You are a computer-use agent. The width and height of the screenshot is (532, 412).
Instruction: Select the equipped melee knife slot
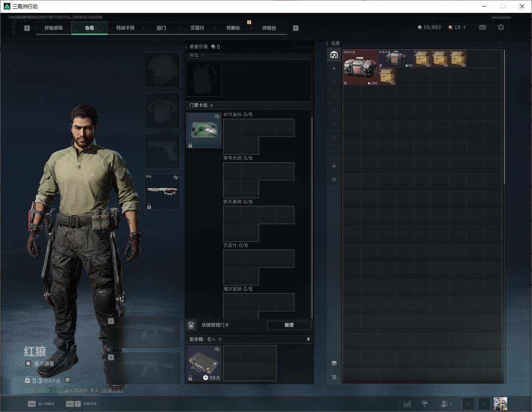(163, 191)
